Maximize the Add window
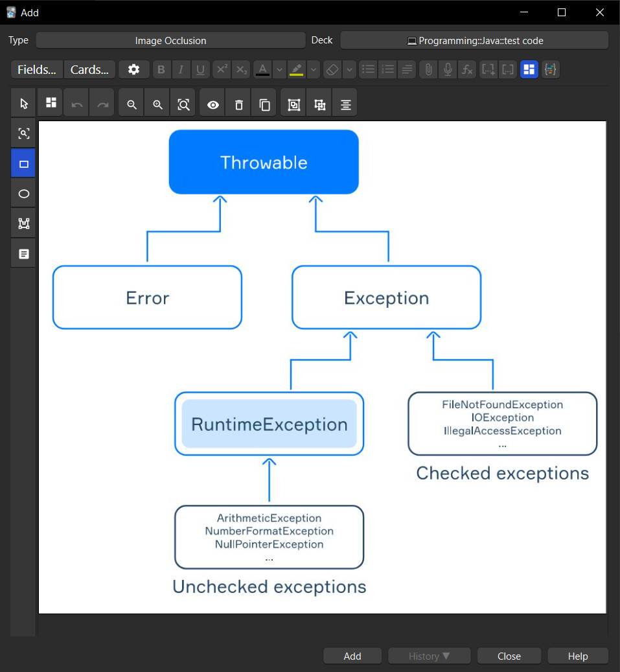The width and height of the screenshot is (620, 672). [561, 12]
